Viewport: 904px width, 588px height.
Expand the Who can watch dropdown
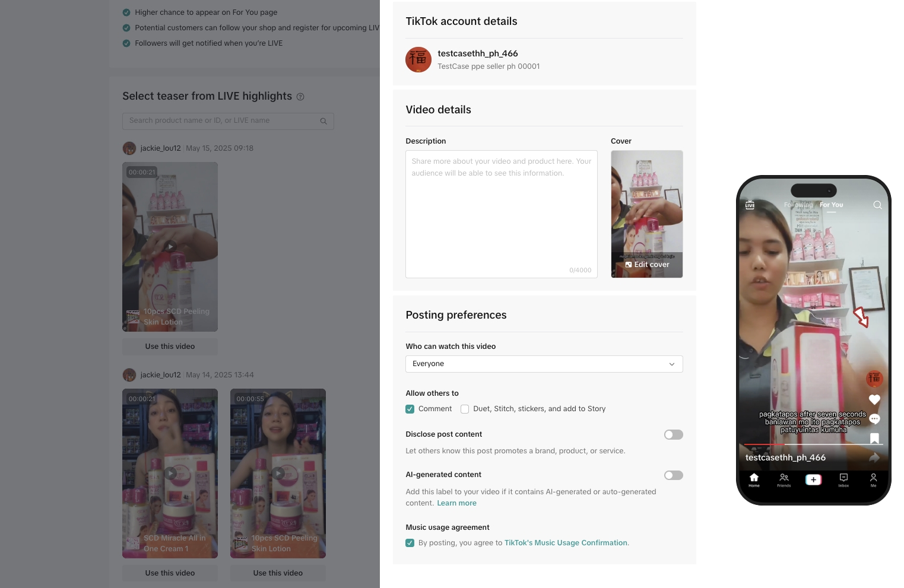[x=544, y=364]
